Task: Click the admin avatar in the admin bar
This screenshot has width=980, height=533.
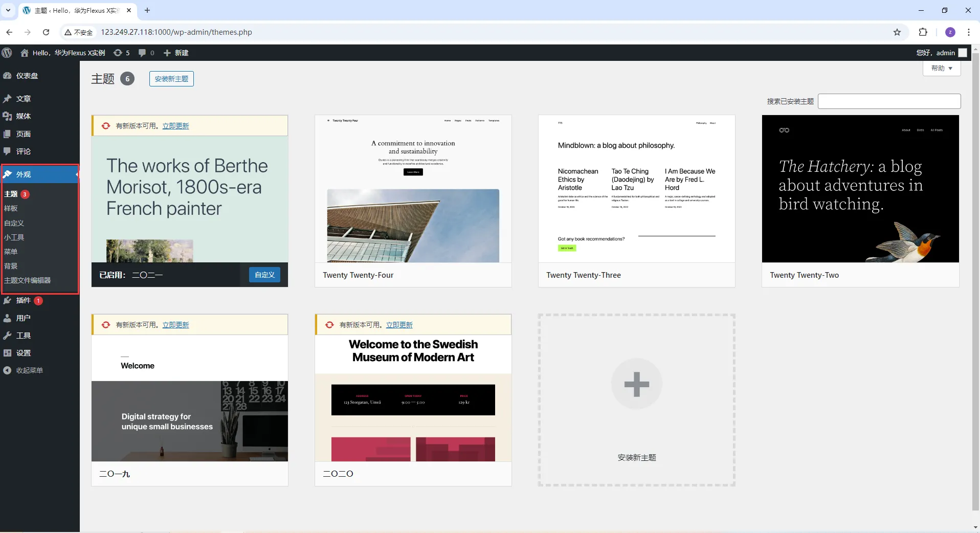Action: 963,53
